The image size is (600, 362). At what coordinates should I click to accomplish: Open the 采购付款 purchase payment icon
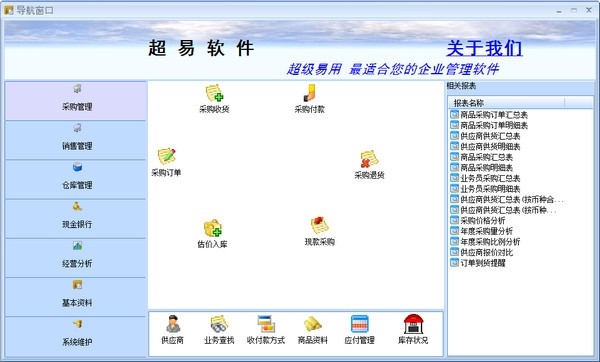coord(309,93)
